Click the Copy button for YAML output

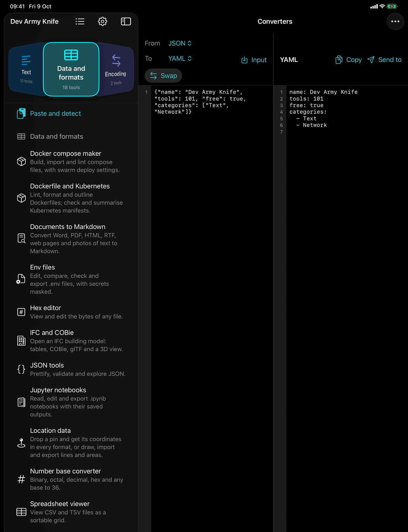pos(348,60)
